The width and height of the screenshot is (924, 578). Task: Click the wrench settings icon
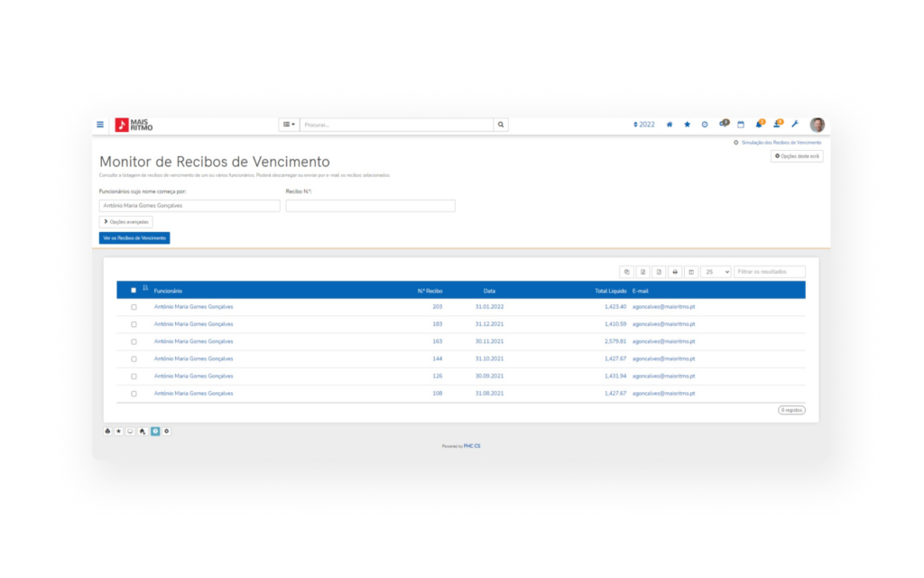pos(795,125)
